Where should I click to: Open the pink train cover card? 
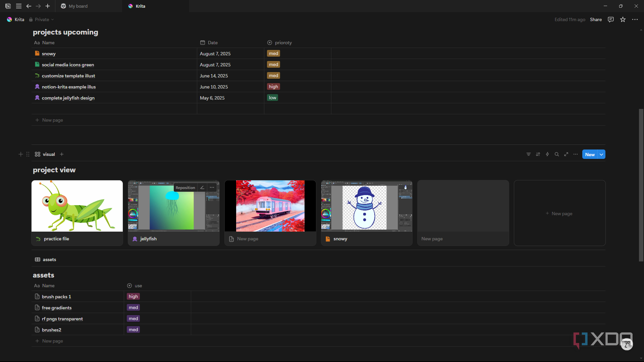270,213
